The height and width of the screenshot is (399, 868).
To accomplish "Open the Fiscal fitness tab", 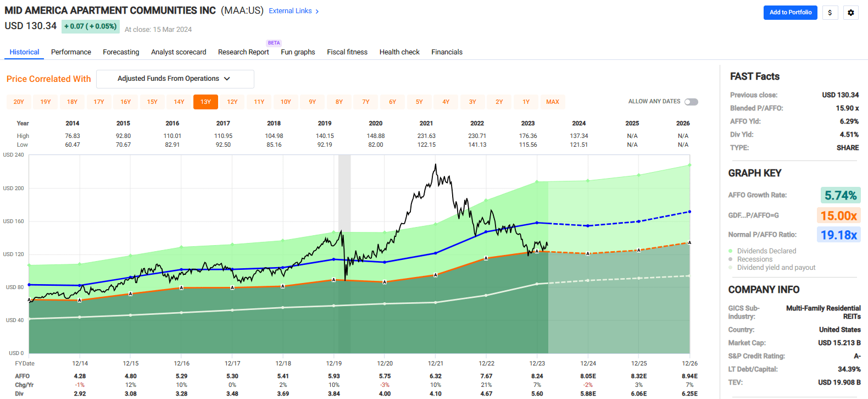I will 347,52.
